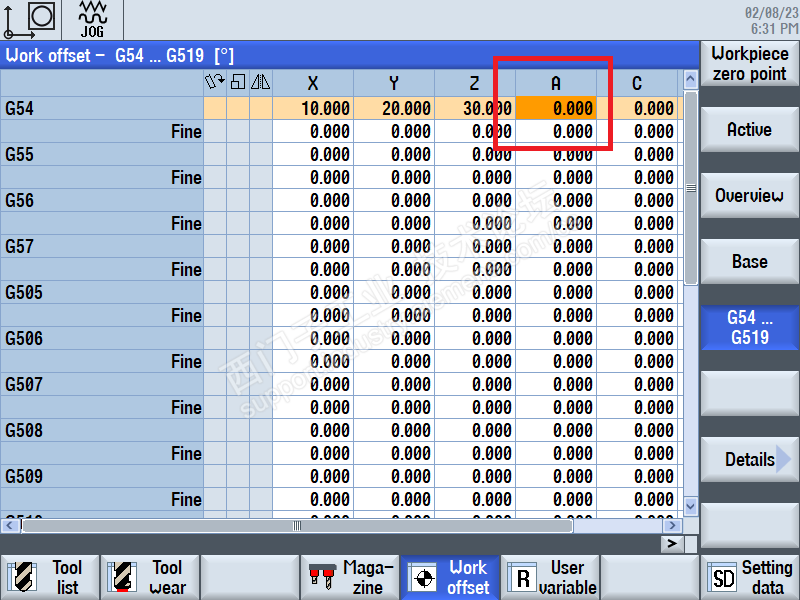Click the Work offset title bar text

pyautogui.click(x=119, y=55)
